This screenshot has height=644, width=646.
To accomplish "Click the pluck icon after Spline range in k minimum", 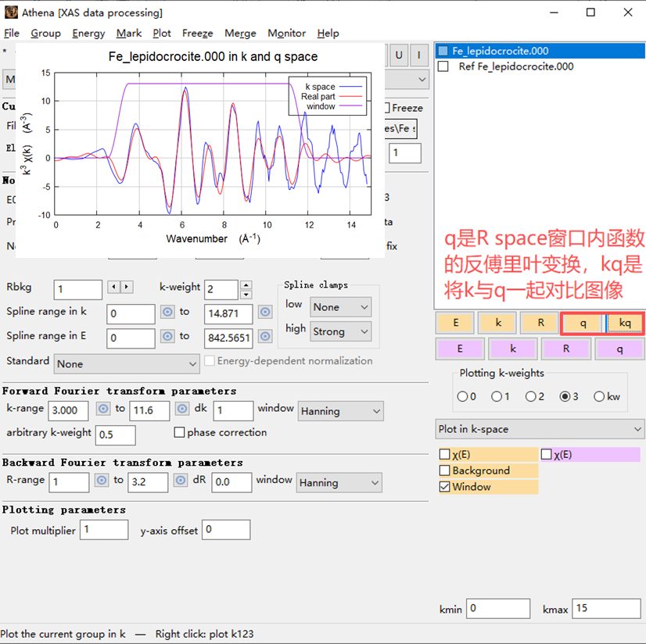I will (x=167, y=312).
